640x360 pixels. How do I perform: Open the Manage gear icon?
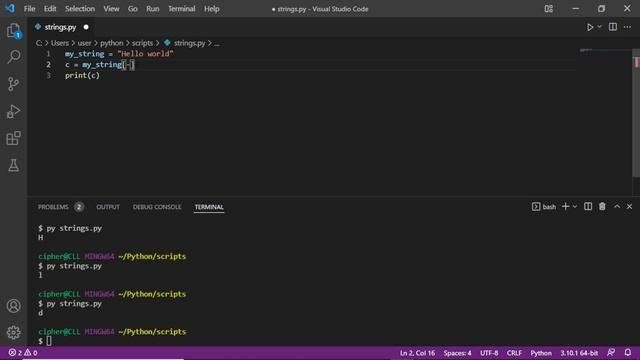(x=13, y=333)
